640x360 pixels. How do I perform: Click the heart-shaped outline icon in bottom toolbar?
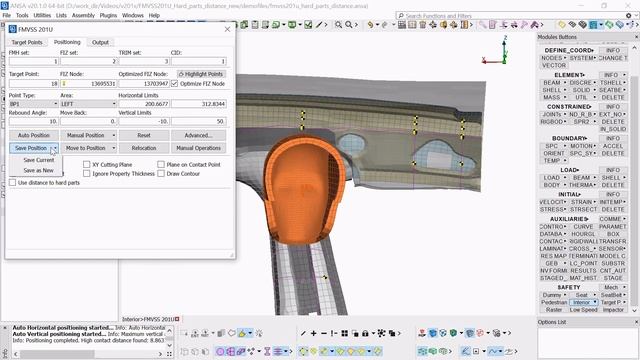232,333
